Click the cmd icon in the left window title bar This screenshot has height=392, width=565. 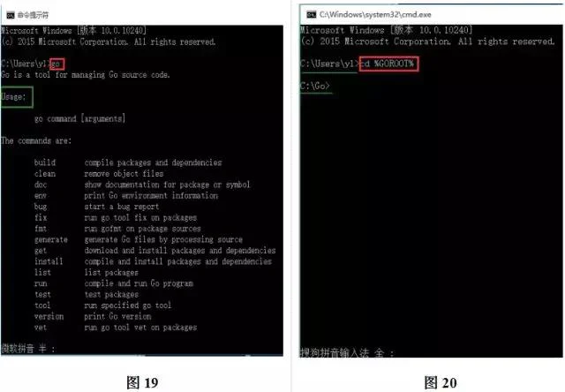click(11, 15)
